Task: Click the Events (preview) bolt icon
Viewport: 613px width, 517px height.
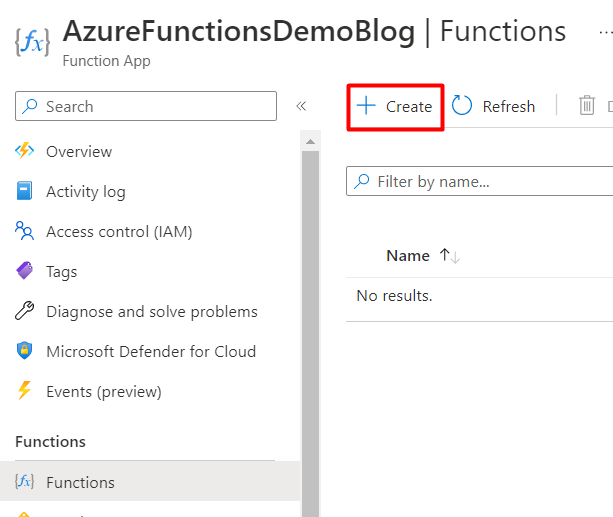Action: tap(25, 391)
